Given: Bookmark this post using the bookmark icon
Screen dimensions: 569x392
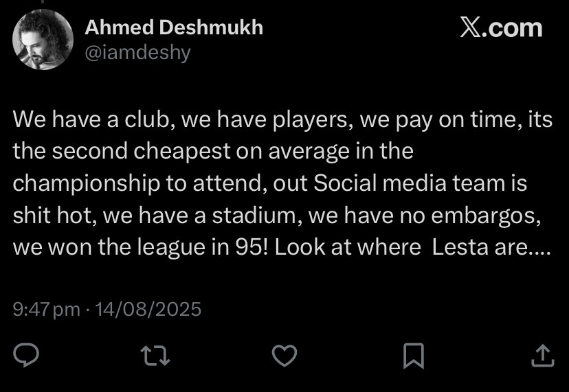Looking at the screenshot, I should tap(414, 356).
